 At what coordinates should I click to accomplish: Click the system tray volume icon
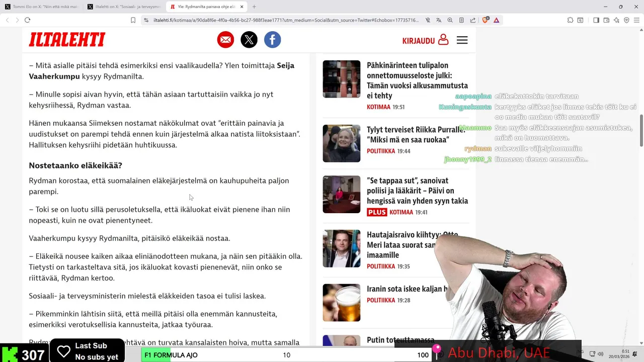[x=600, y=354]
